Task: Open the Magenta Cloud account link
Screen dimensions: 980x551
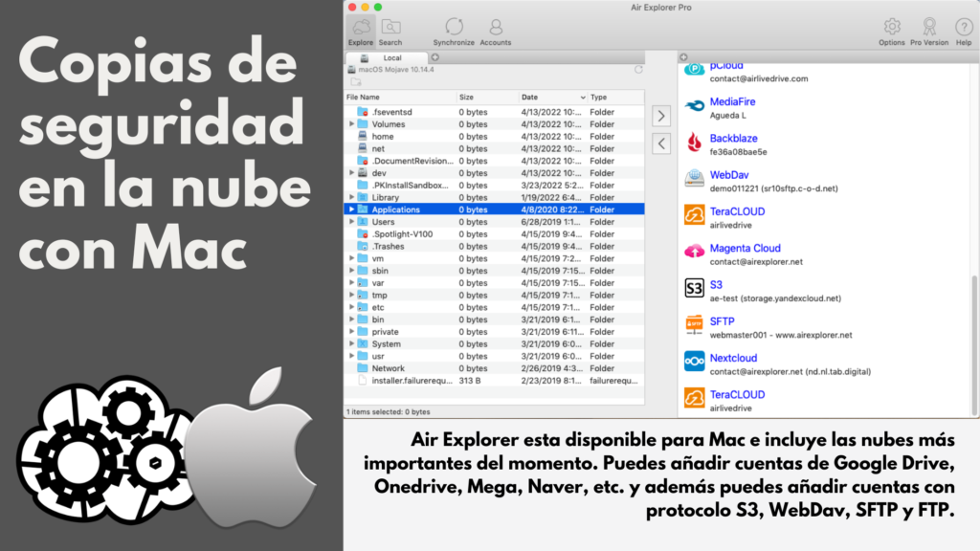Action: point(745,249)
